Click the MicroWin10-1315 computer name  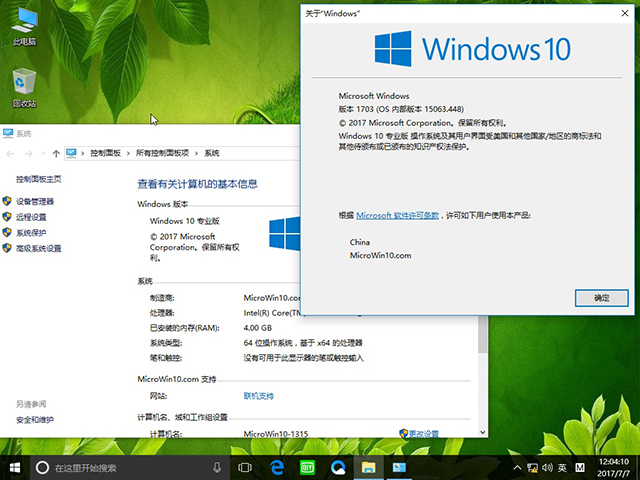click(276, 433)
